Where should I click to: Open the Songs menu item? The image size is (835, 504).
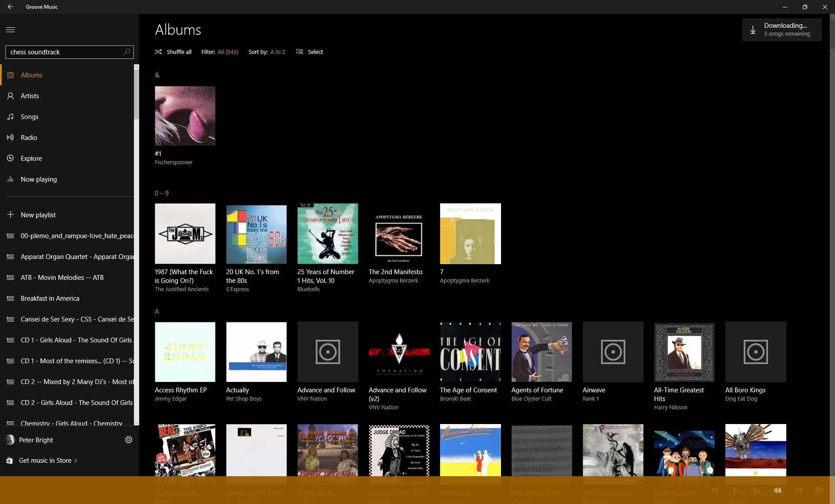point(29,117)
